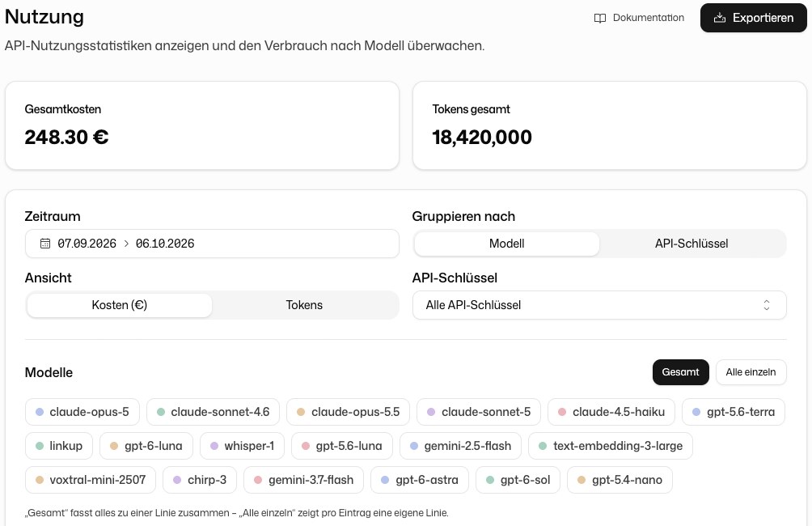The image size is (812, 526).
Task: Open the Zeitraum date range field
Action: (x=213, y=244)
